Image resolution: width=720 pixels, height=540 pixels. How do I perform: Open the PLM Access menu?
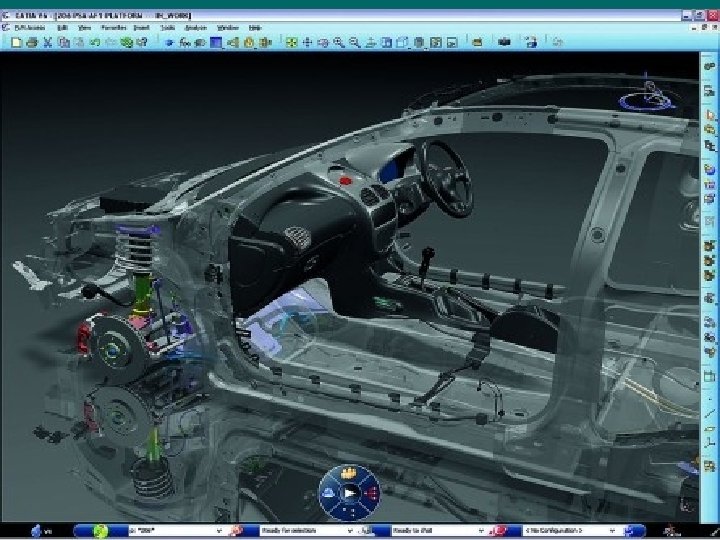(30, 28)
